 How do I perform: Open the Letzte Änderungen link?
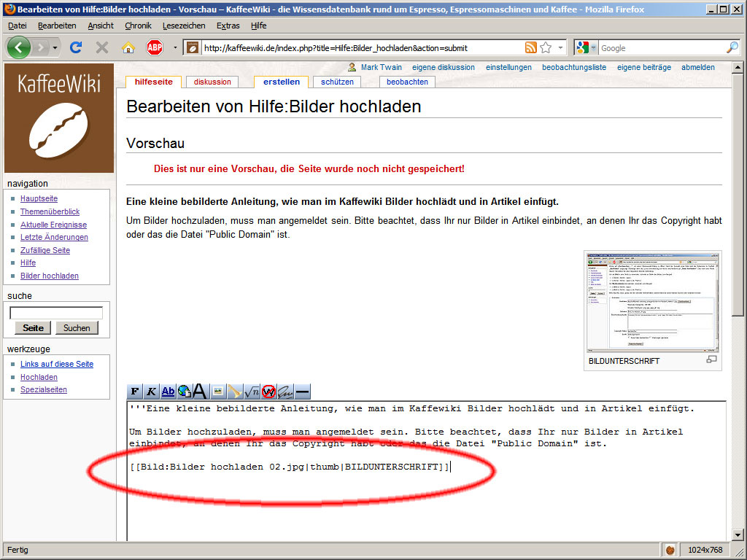coord(54,237)
